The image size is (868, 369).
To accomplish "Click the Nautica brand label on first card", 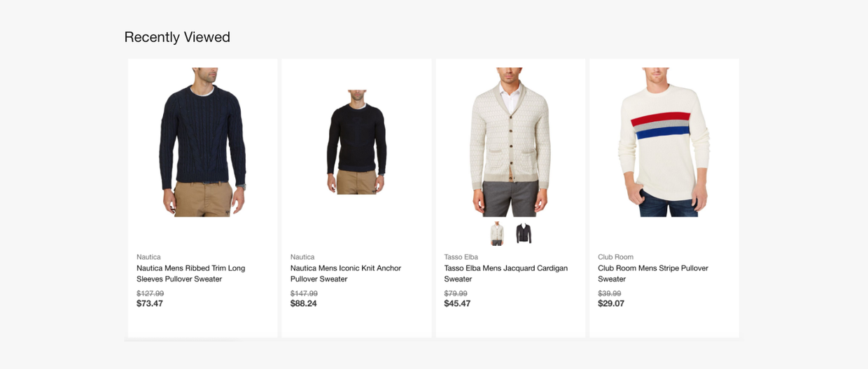I will [x=148, y=257].
